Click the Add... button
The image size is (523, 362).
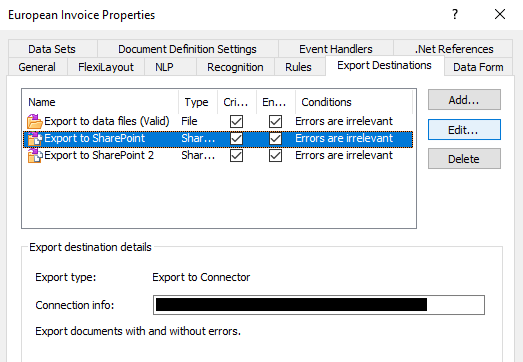464,100
